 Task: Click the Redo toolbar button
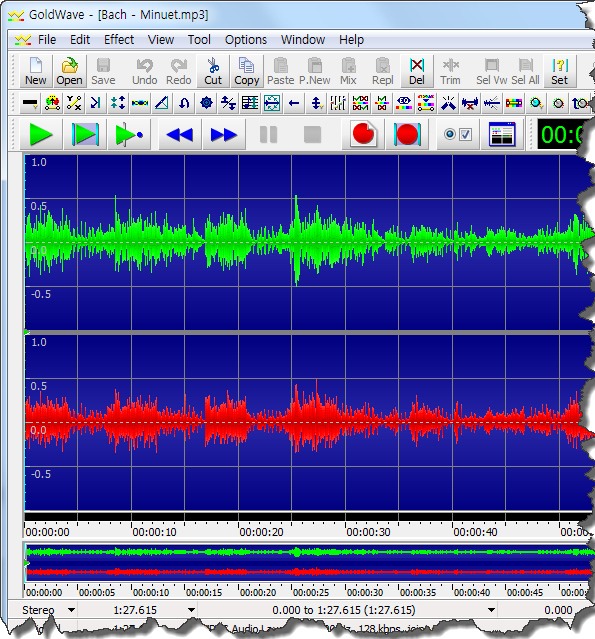point(178,72)
